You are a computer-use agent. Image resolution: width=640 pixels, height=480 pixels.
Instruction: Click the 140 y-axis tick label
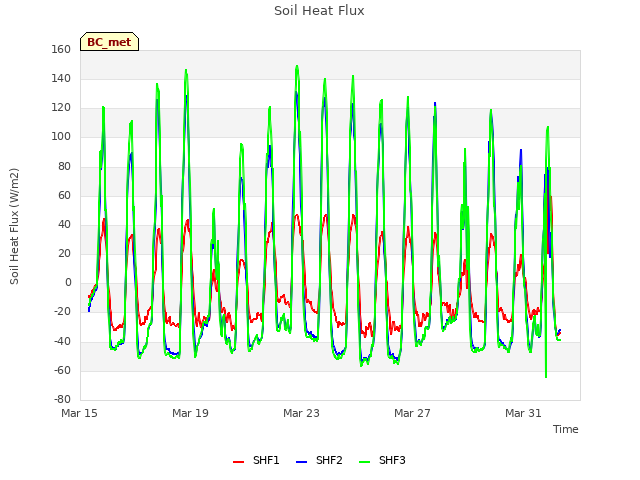[x=61, y=78]
